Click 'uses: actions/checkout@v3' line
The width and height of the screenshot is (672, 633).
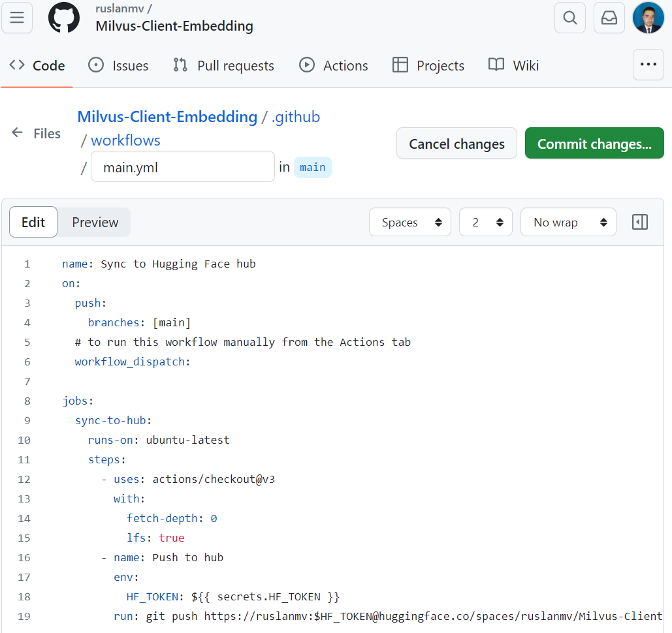(x=188, y=479)
